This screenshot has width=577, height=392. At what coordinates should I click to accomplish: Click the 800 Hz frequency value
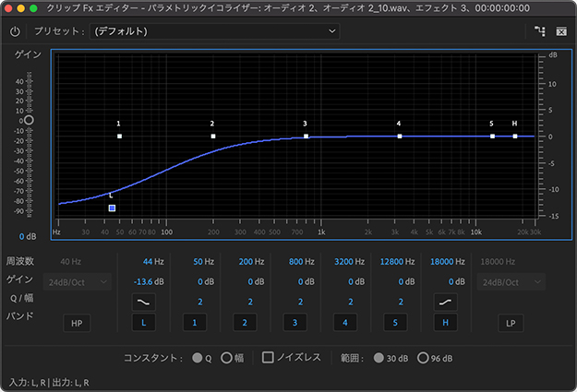(x=297, y=262)
